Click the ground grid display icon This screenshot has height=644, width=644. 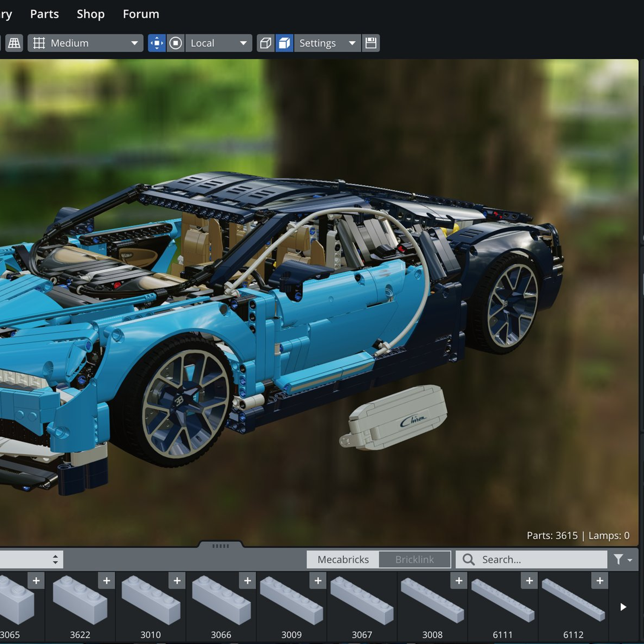14,43
